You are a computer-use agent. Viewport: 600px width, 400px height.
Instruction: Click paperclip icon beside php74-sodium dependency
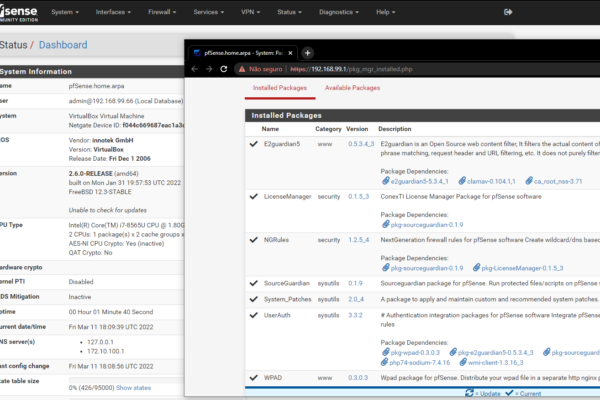click(385, 362)
